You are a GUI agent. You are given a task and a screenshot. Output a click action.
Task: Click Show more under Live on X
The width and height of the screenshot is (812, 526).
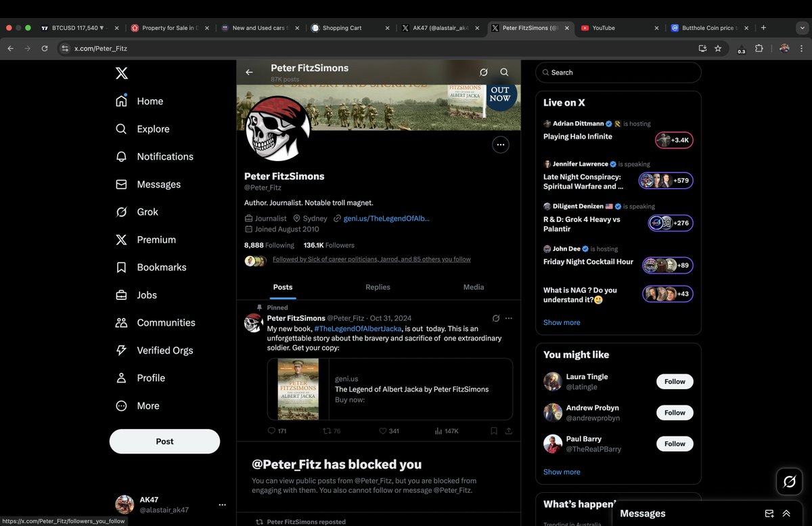pyautogui.click(x=562, y=322)
